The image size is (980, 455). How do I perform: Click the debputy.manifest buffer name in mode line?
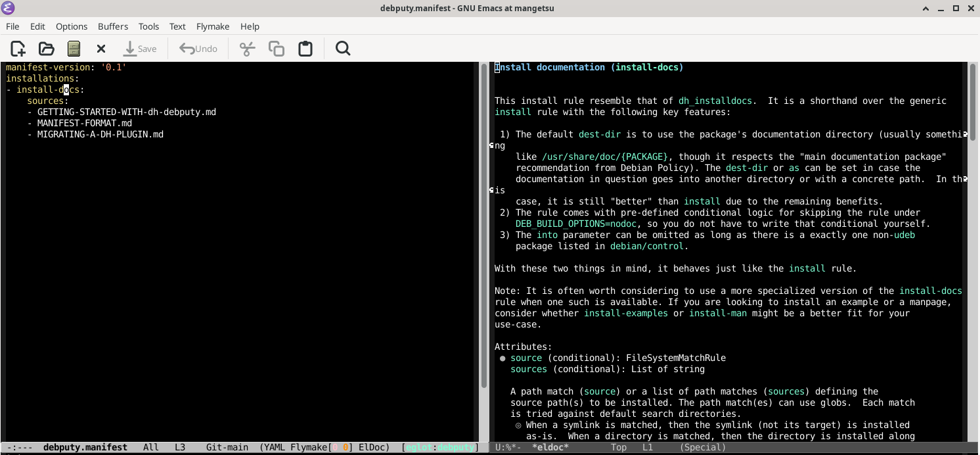(85, 447)
